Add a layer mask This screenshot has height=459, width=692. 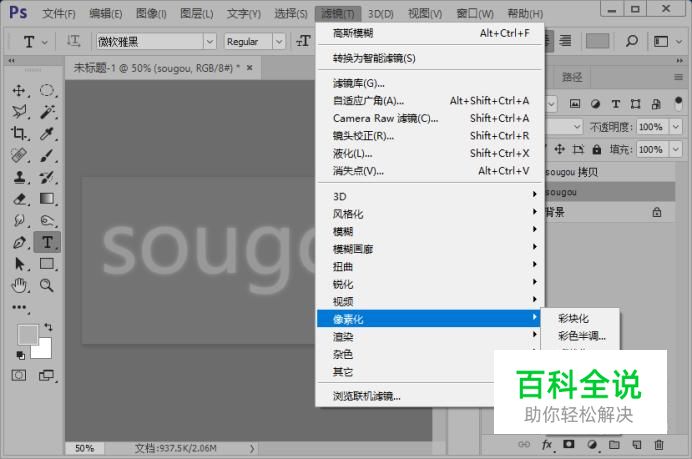pos(569,444)
